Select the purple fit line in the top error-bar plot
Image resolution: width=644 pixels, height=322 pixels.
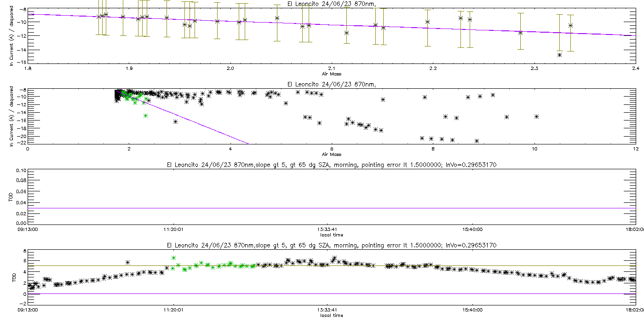click(x=331, y=24)
